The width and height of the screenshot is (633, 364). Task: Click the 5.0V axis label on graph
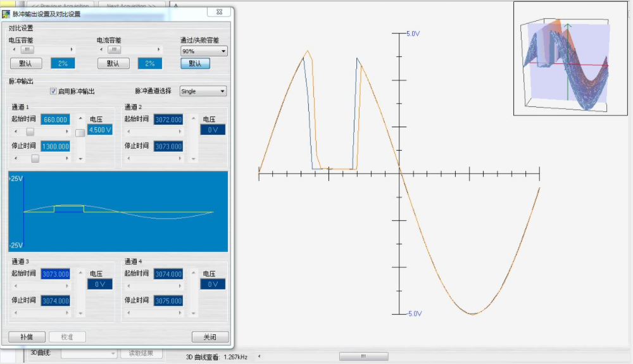coord(413,34)
